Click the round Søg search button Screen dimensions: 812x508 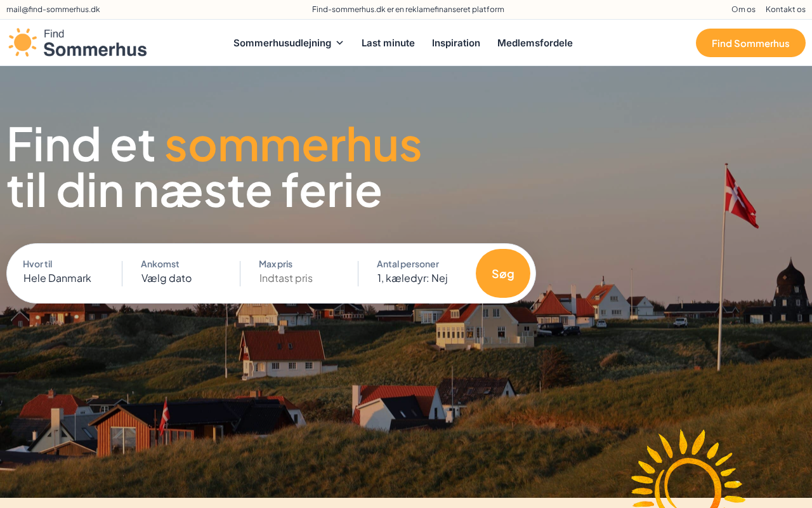(503, 274)
